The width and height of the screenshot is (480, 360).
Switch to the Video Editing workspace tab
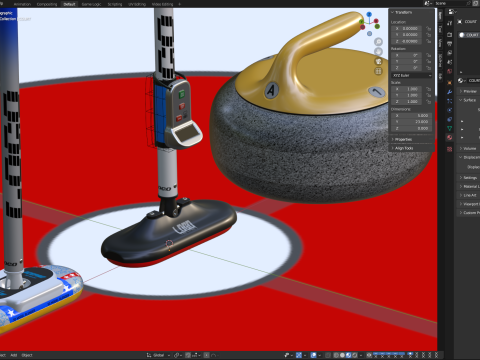click(x=162, y=4)
